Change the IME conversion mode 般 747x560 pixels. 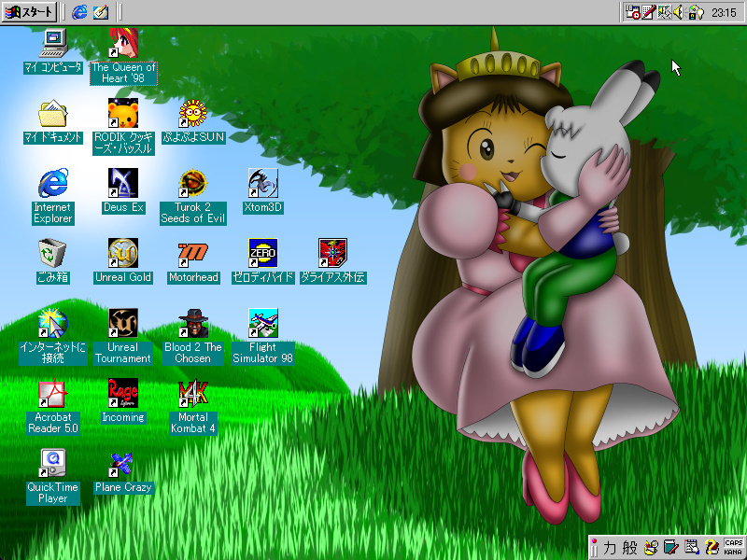[x=630, y=547]
